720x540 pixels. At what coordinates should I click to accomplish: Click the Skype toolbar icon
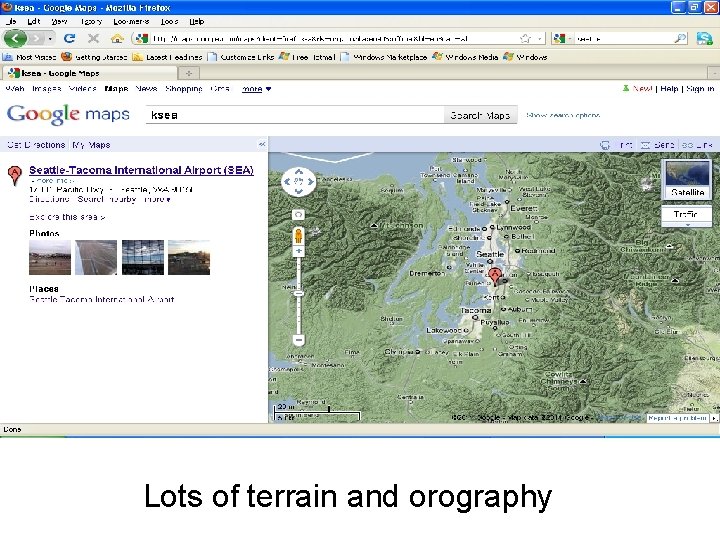point(704,39)
